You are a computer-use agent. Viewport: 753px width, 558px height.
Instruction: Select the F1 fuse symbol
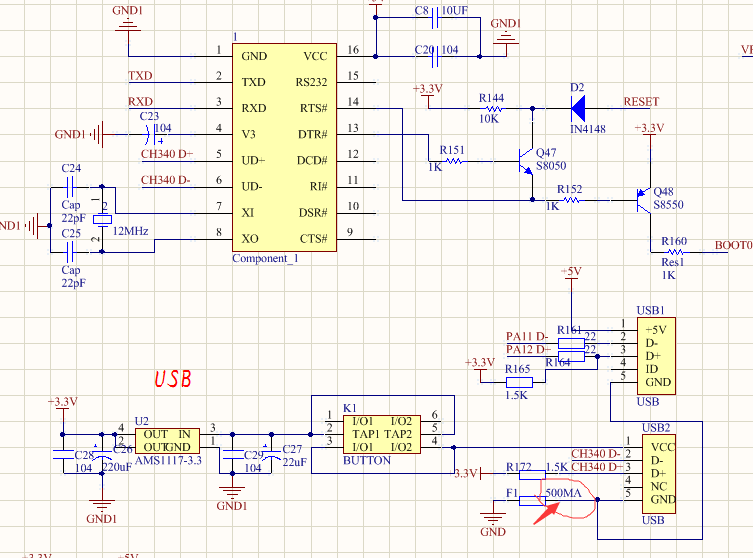pyautogui.click(x=532, y=501)
